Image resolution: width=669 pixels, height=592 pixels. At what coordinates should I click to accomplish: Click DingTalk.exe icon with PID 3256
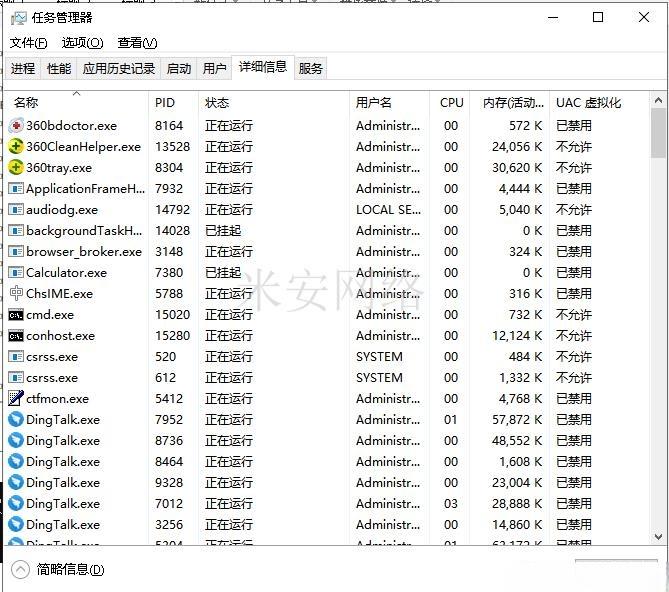pos(16,525)
